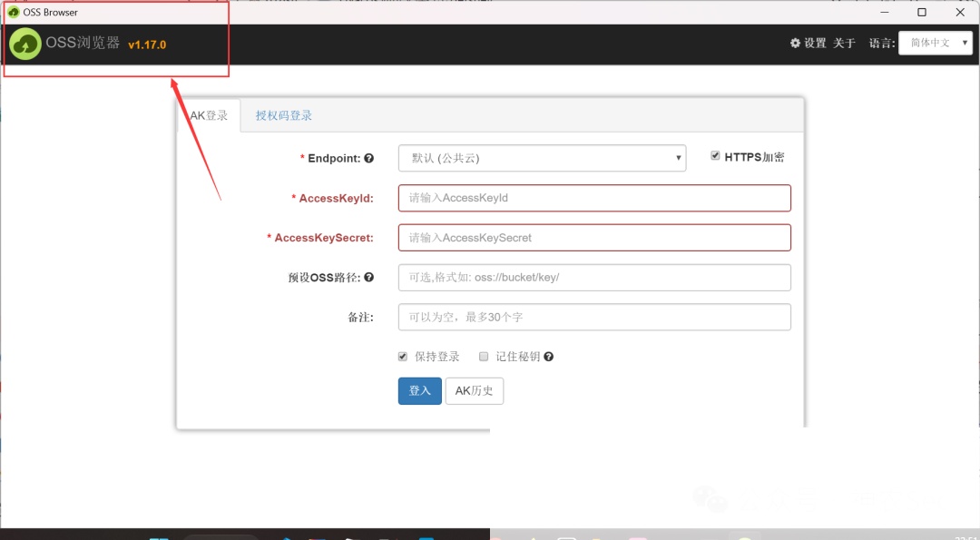Click the OSS Browser green cloud logo

(25, 44)
